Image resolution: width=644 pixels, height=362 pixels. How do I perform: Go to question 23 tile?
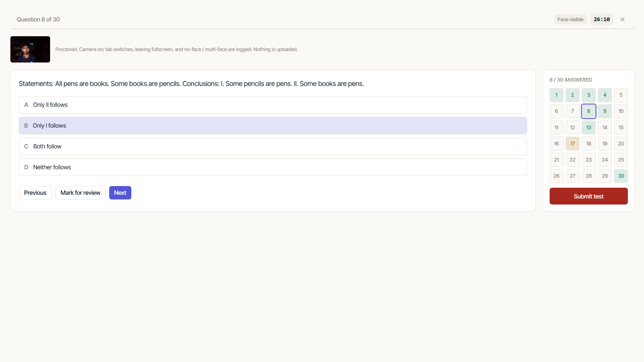(589, 160)
